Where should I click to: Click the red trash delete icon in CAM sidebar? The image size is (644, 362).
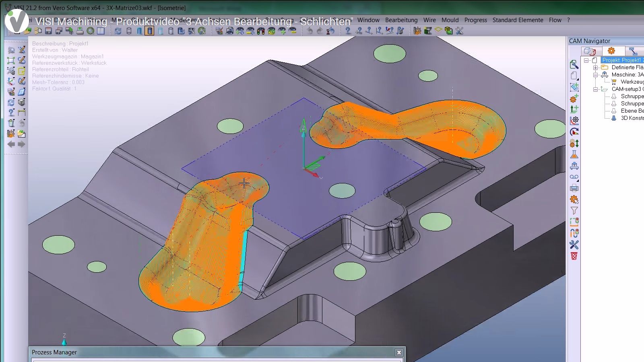[x=574, y=256]
